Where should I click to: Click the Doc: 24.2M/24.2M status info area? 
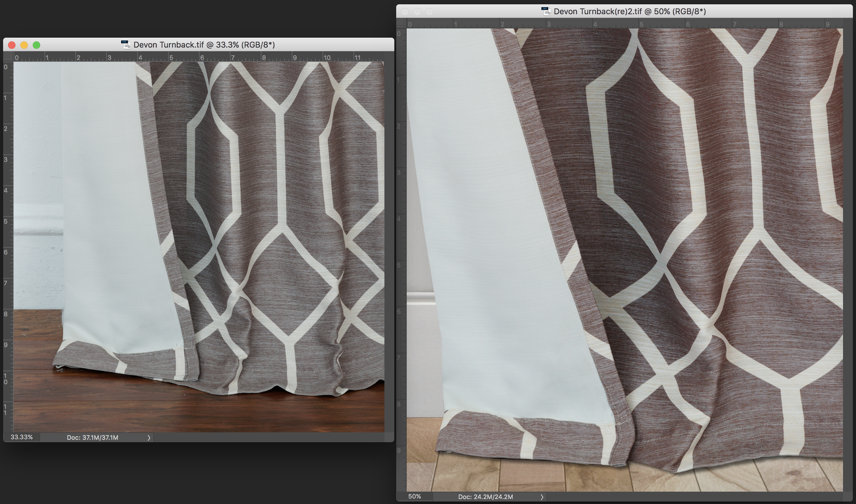coord(485,497)
